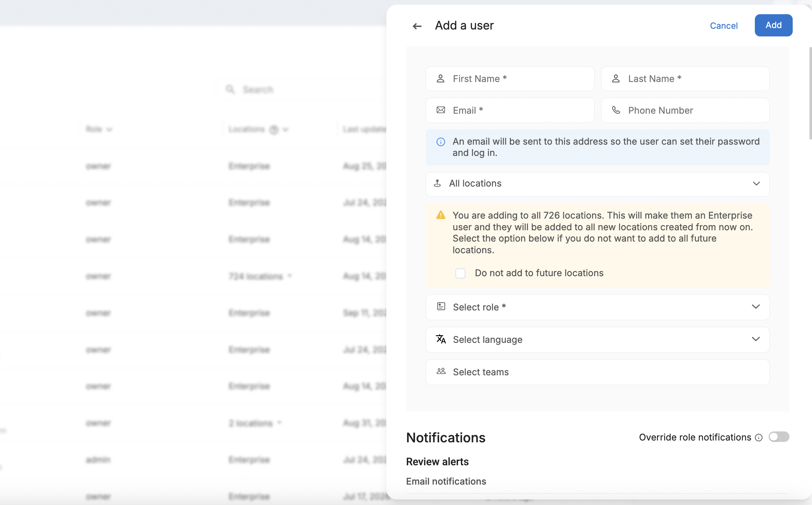Check Do not add to future locations
This screenshot has width=812, height=505.
point(460,273)
